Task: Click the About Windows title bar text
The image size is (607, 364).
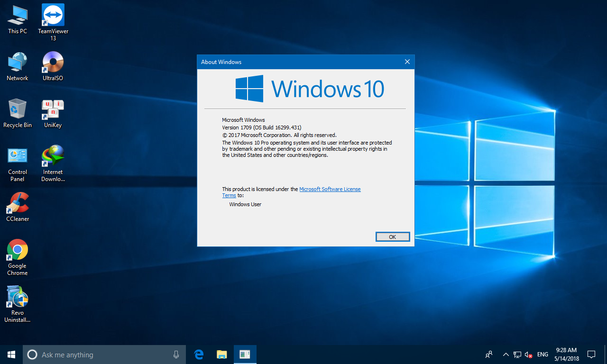Action: click(x=221, y=62)
